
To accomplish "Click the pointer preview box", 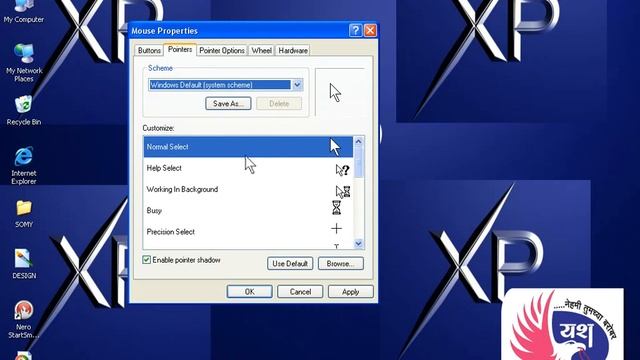I will pyautogui.click(x=340, y=92).
